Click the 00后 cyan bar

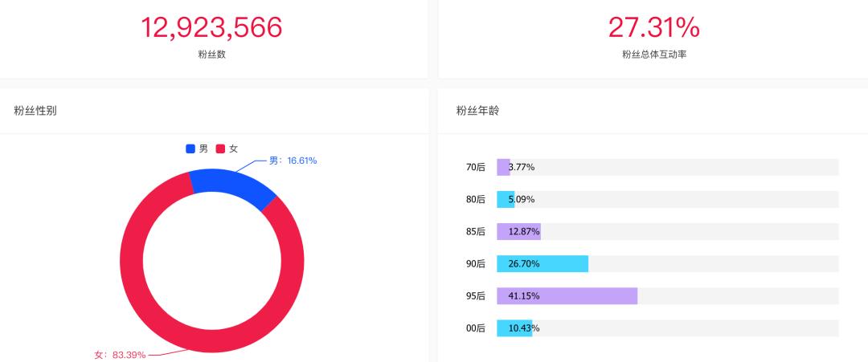pyautogui.click(x=514, y=328)
